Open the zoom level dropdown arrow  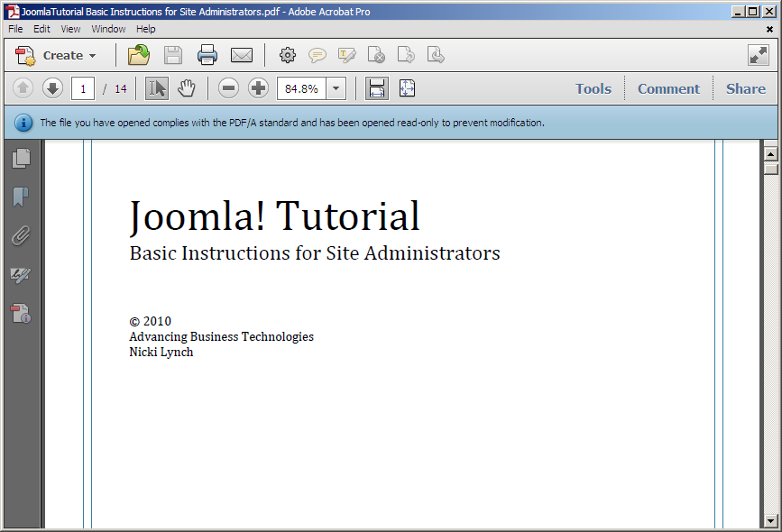coord(336,88)
